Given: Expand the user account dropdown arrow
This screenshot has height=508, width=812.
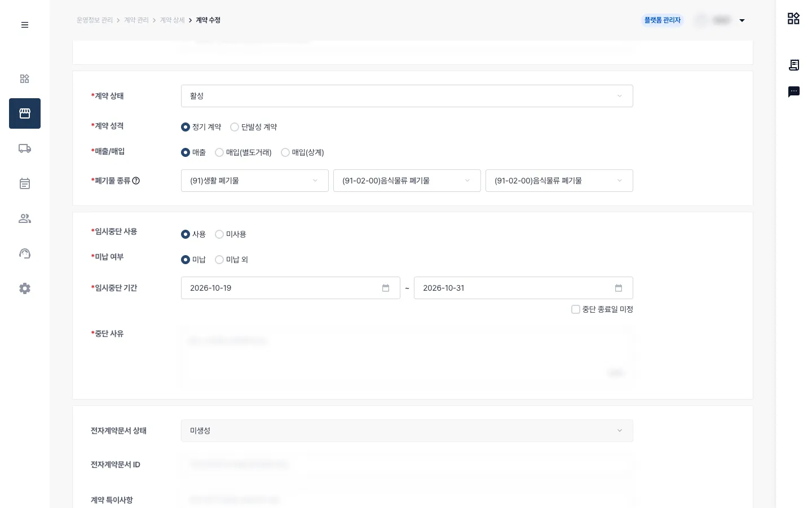Looking at the screenshot, I should pyautogui.click(x=742, y=20).
